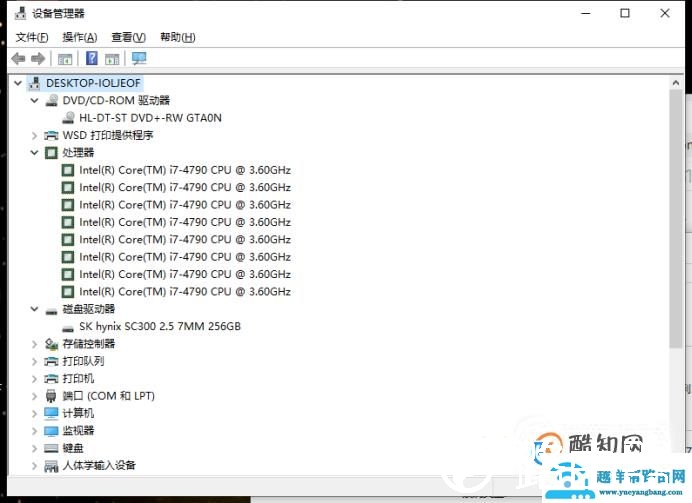
Task: Click the 磁盘驱动器 category drive icon
Action: pyautogui.click(x=51, y=312)
